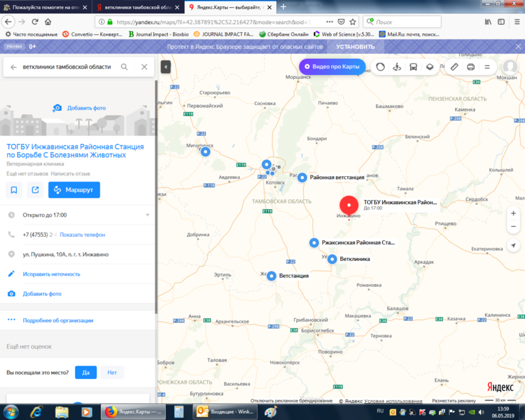
Task: Click the share icon next to Маршрут
Action: click(35, 190)
